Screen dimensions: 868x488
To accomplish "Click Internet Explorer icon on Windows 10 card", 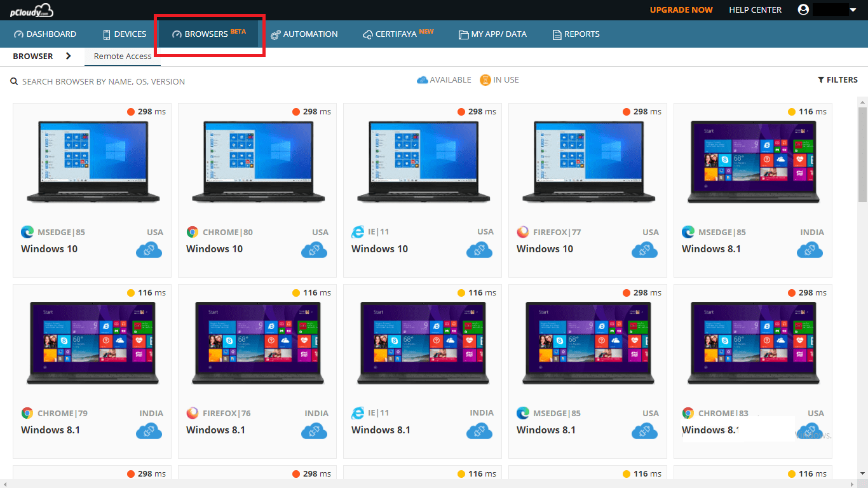I will [358, 232].
